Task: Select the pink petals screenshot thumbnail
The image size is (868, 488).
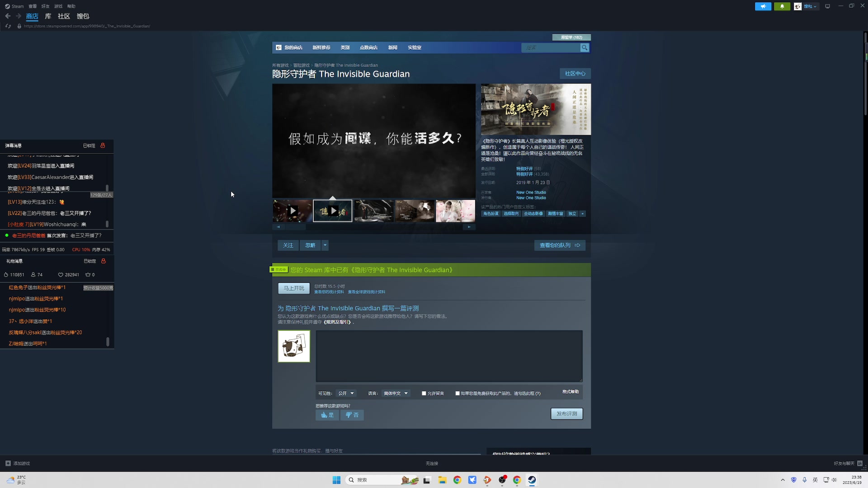Action: click(x=455, y=211)
